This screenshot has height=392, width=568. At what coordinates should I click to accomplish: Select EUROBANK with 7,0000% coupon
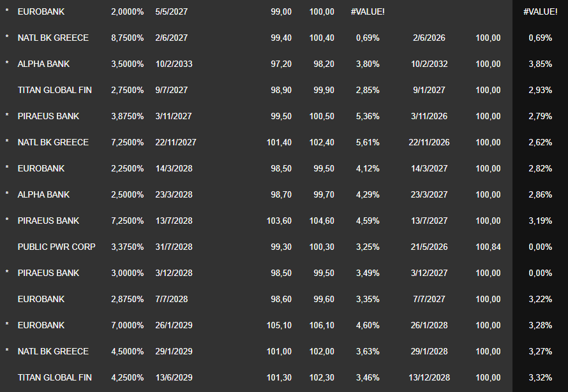point(41,325)
